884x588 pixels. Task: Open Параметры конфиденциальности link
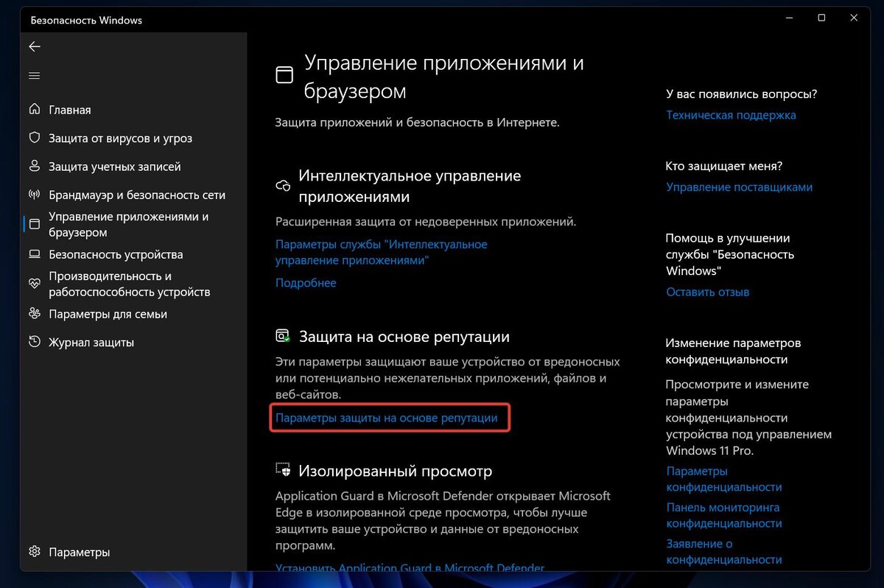coord(723,479)
